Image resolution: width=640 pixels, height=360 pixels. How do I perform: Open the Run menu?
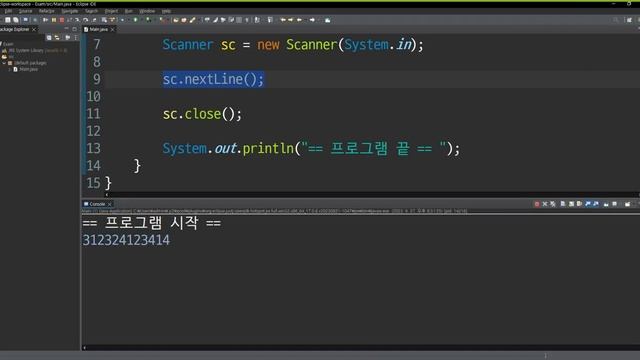pos(129,11)
